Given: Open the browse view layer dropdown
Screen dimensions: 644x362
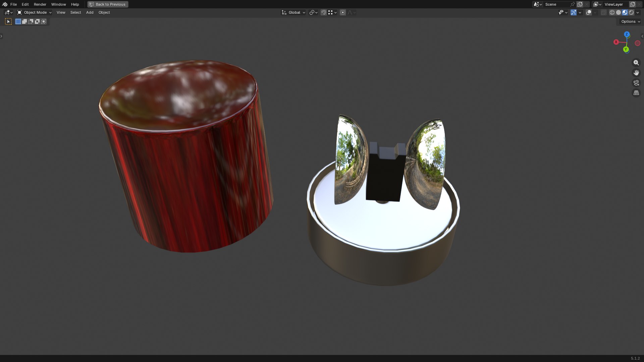Looking at the screenshot, I should (597, 4).
